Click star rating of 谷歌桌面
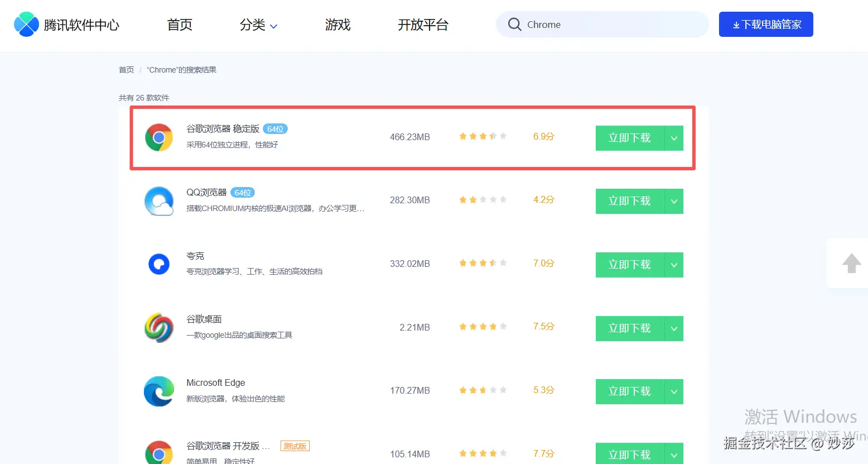Viewport: 868px width, 464px height. (x=483, y=327)
